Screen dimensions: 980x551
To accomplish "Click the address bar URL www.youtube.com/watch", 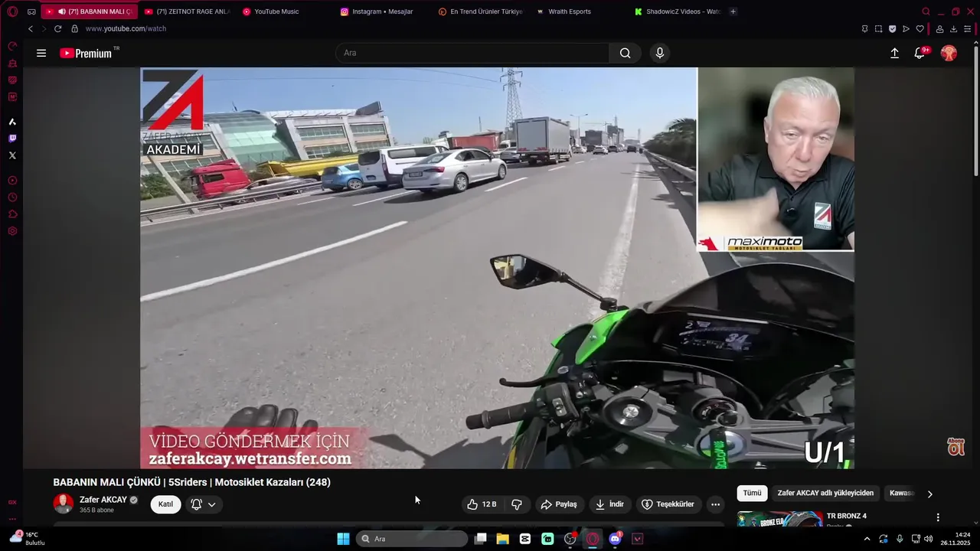I will pyautogui.click(x=126, y=28).
